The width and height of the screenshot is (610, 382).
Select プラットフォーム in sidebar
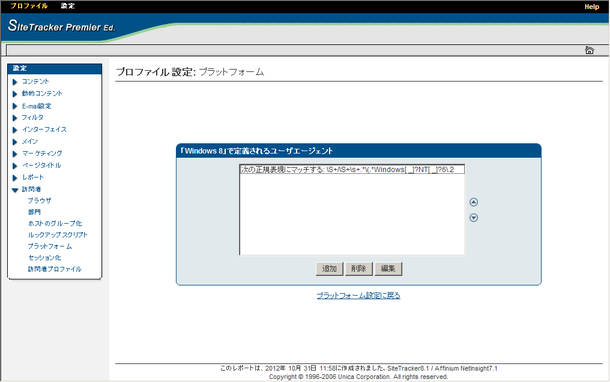click(50, 246)
